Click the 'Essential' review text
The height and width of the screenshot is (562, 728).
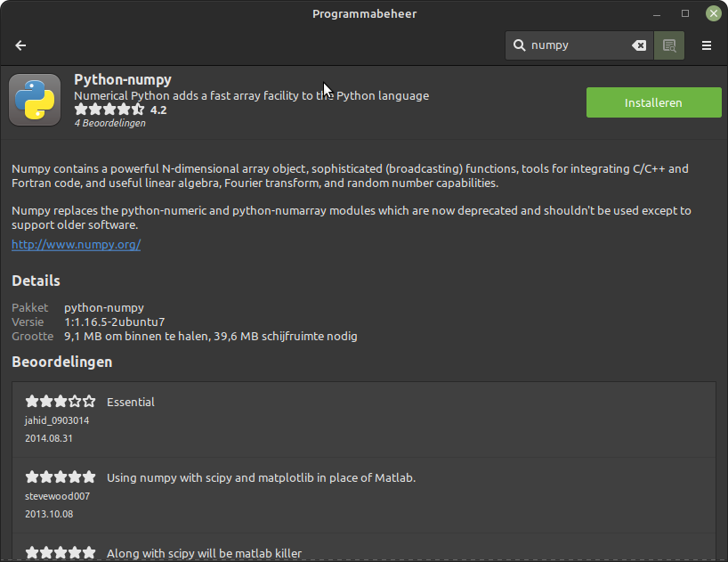(131, 403)
